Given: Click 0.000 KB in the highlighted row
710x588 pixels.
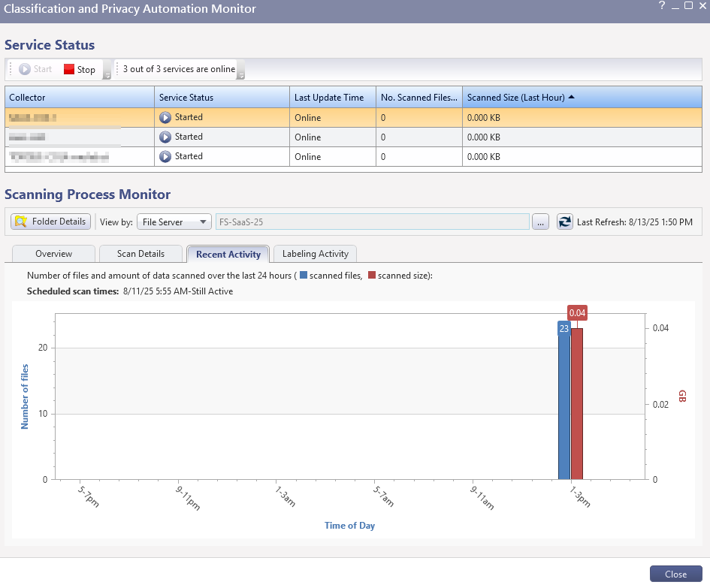Looking at the screenshot, I should coord(484,118).
